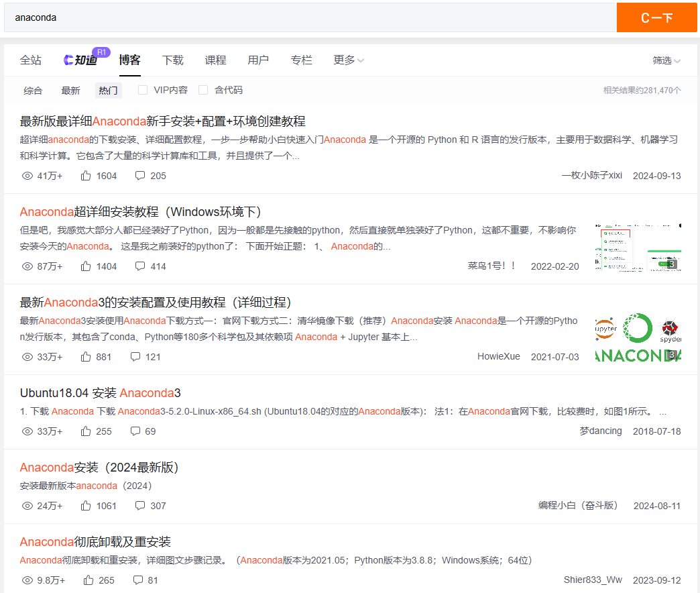The image size is (700, 593).
Task: Open article Anaconda彻底卸载及重安装
Action: (x=95, y=542)
